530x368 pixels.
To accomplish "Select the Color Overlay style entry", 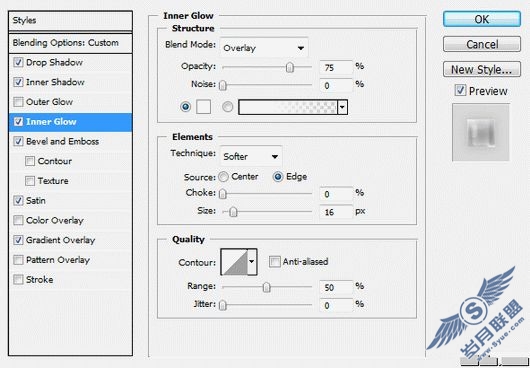I will click(x=55, y=220).
